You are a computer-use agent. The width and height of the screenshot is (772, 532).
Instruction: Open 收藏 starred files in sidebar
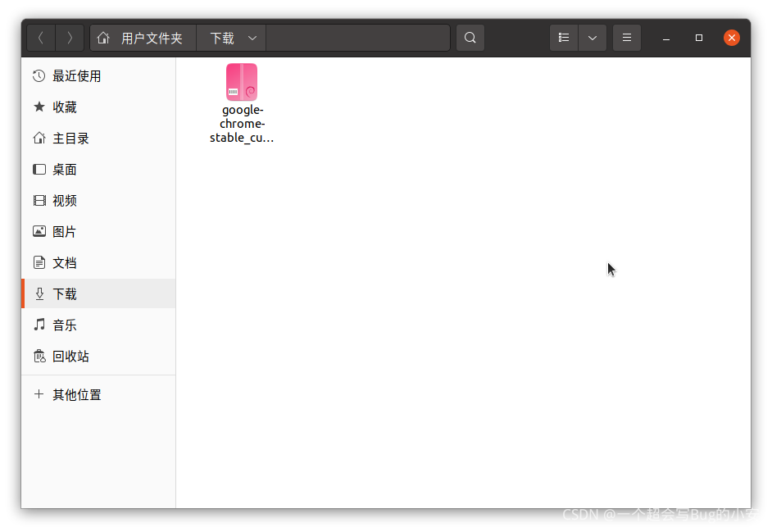point(98,107)
